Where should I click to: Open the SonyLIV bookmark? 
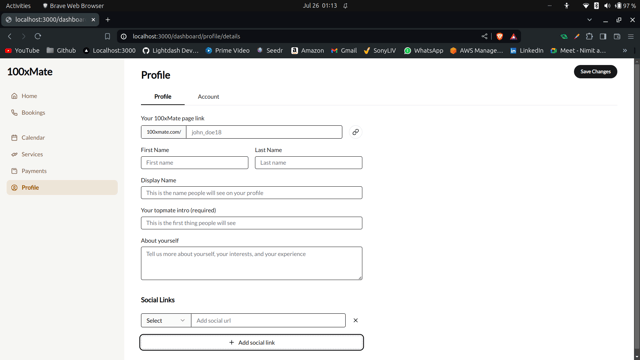point(380,51)
